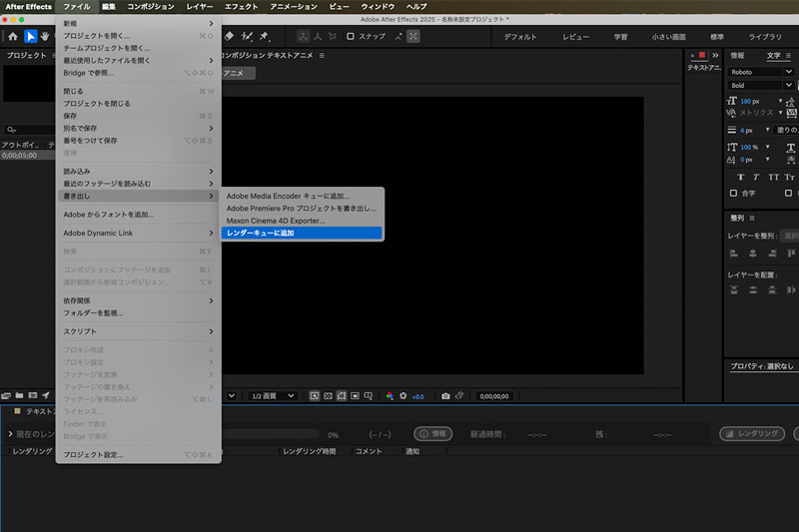Image resolution: width=799 pixels, height=532 pixels.
Task: Click the show snapshot icon
Action: 459,395
